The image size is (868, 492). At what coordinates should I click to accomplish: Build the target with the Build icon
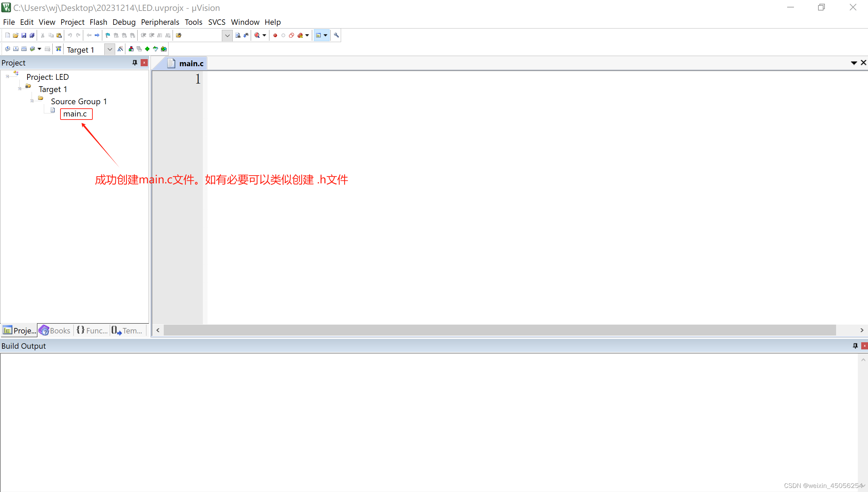pyautogui.click(x=16, y=49)
